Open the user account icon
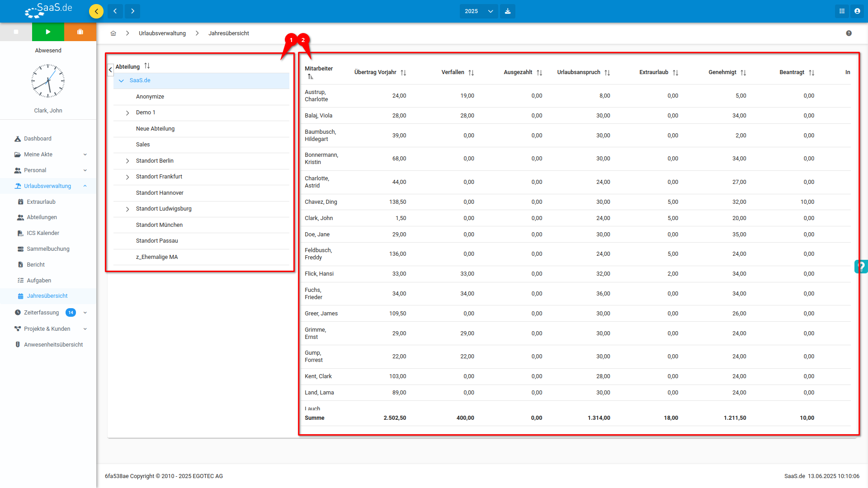868x488 pixels. (857, 11)
